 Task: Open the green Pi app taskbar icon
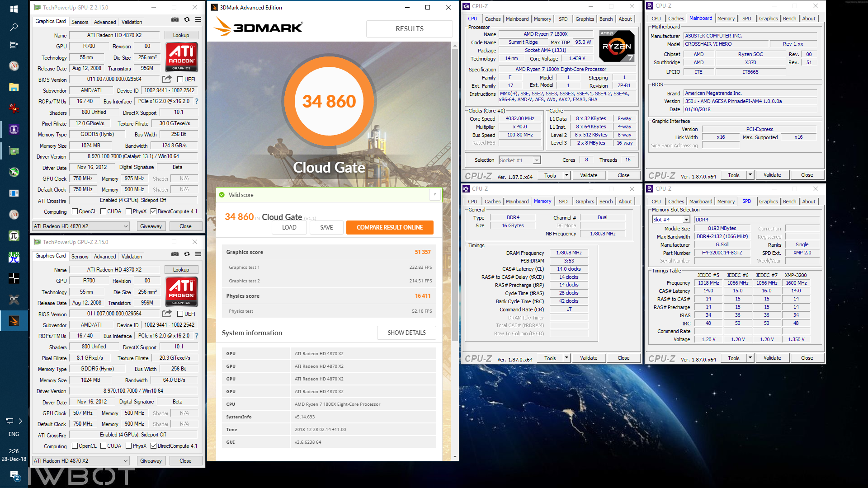(x=14, y=236)
